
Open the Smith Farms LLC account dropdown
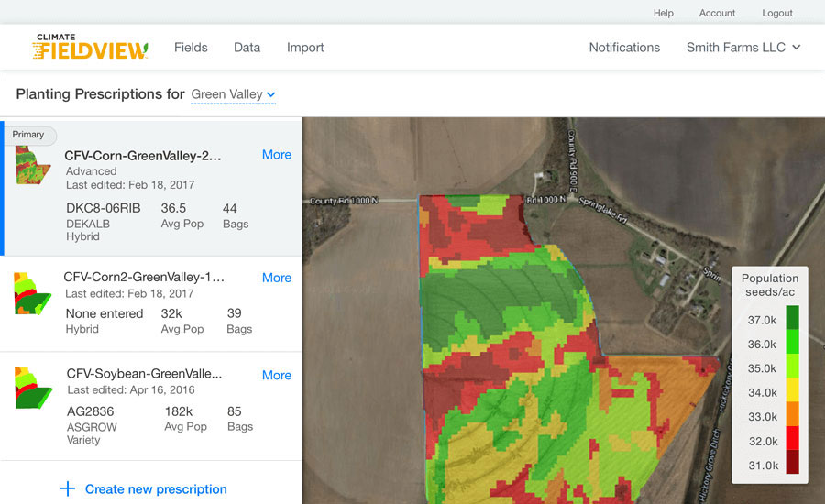coord(743,48)
